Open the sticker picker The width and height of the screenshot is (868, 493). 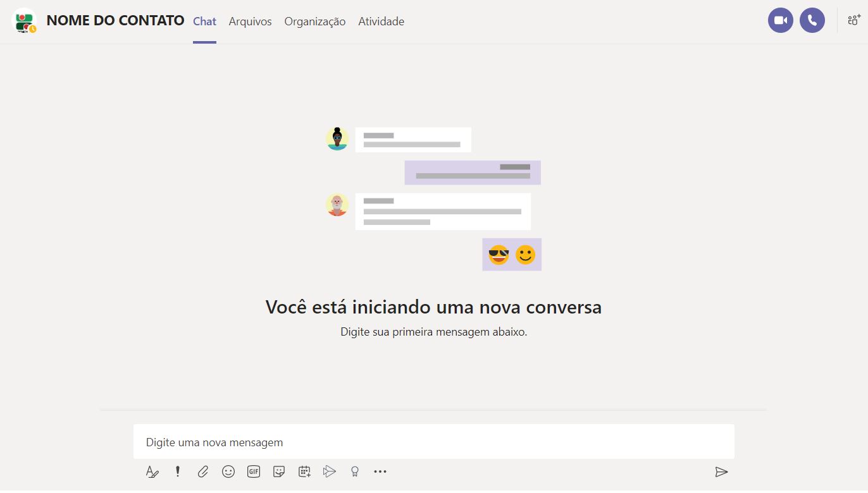(279, 472)
